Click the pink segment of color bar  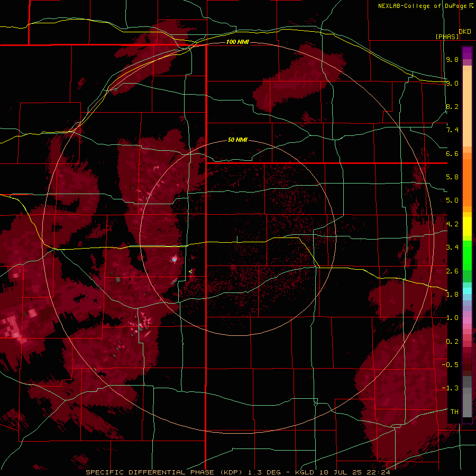click(x=467, y=321)
